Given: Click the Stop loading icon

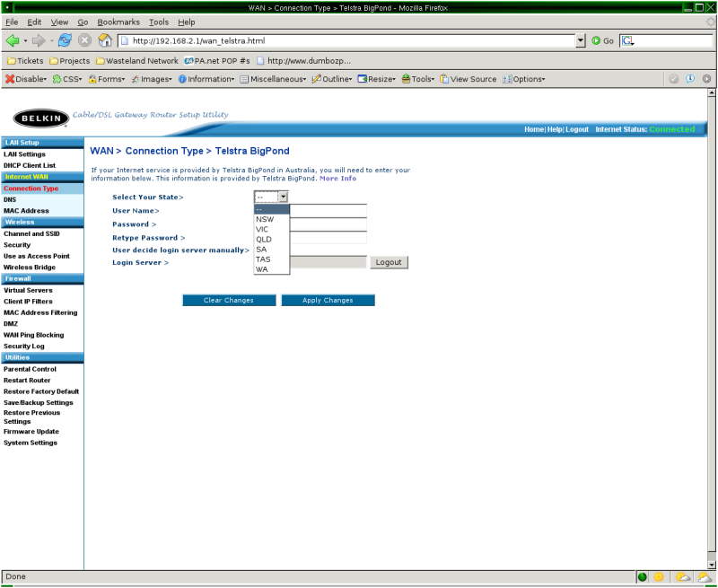Looking at the screenshot, I should coord(84,40).
